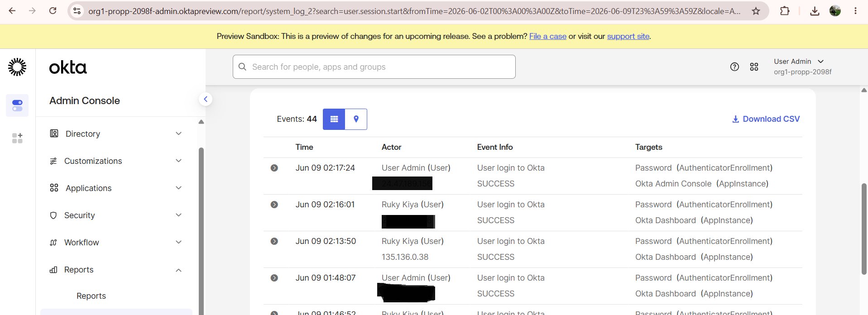The image size is (868, 315).
Task: Click the okta wordmark logo
Action: click(68, 67)
